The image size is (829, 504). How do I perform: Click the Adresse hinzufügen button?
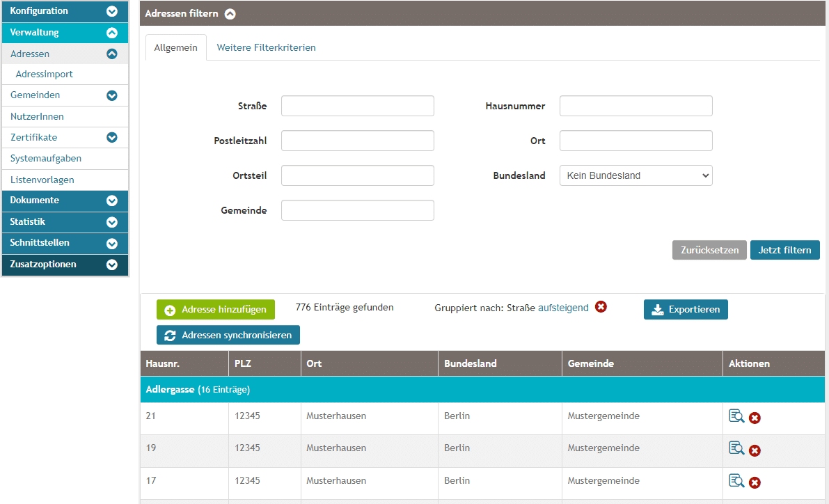(216, 310)
